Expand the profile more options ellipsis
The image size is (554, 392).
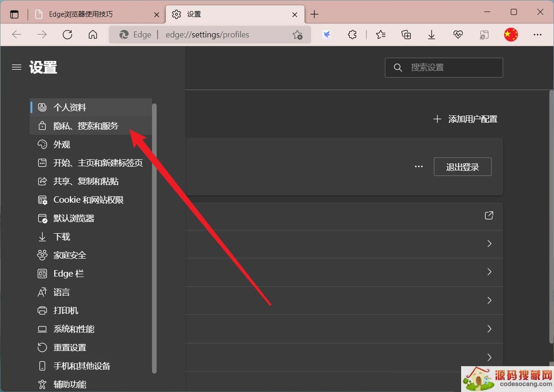pyautogui.click(x=419, y=167)
